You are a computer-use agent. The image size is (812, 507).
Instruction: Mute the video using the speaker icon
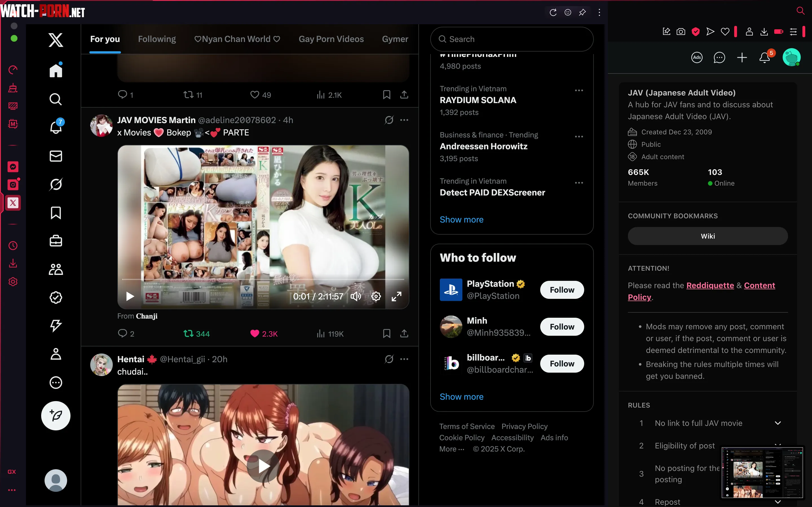pyautogui.click(x=356, y=296)
